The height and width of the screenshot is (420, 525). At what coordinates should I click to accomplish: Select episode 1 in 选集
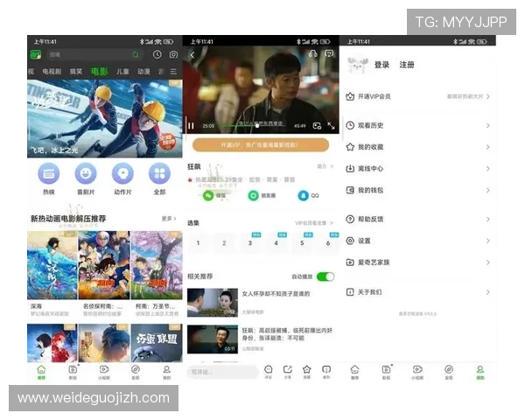coord(199,243)
